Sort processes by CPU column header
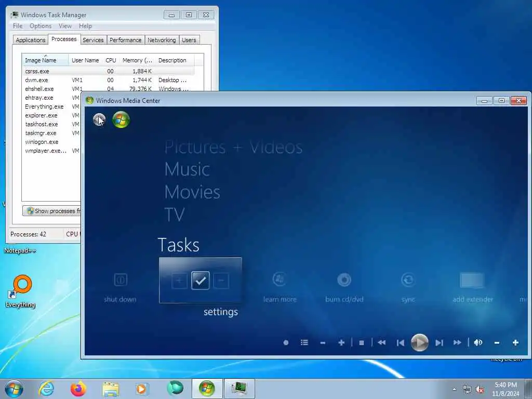Image resolution: width=532 pixels, height=399 pixels. pos(111,60)
